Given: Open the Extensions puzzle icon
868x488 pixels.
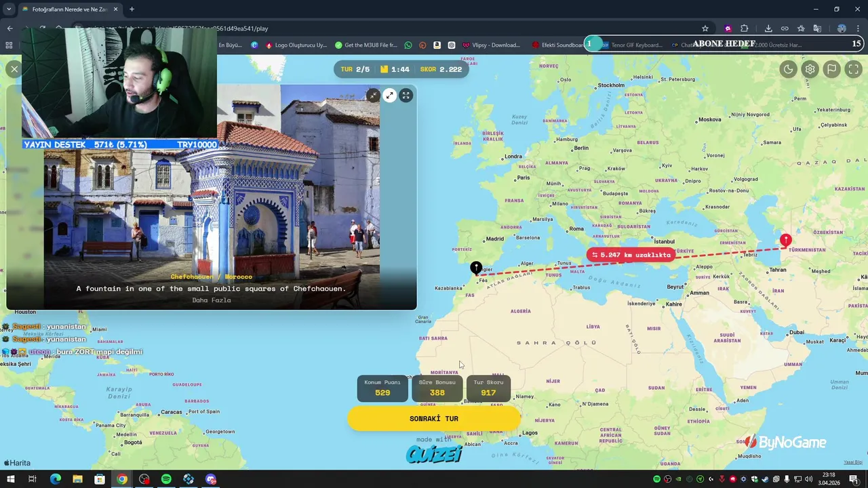Looking at the screenshot, I should click(x=744, y=28).
